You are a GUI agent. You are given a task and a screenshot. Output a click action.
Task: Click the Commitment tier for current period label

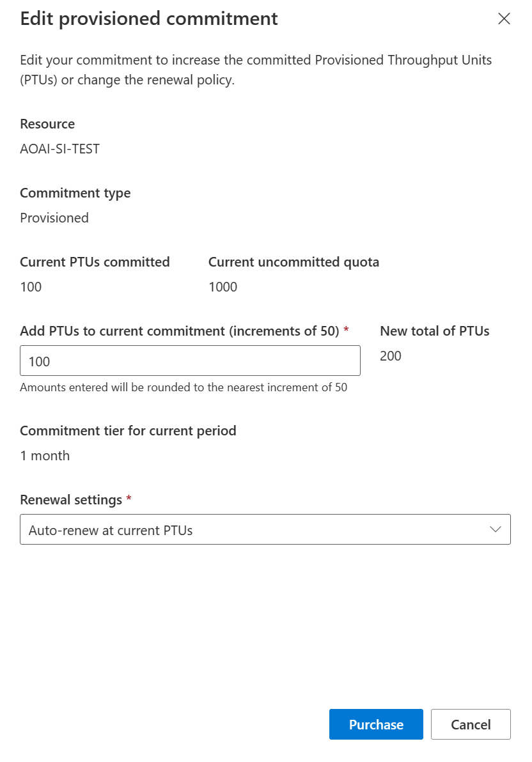coord(128,431)
